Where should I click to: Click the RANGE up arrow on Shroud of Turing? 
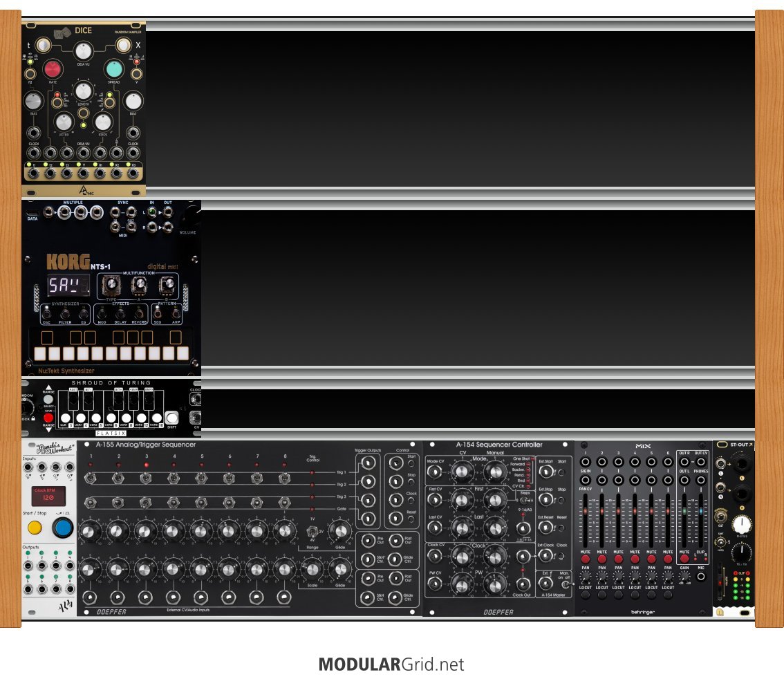48,387
